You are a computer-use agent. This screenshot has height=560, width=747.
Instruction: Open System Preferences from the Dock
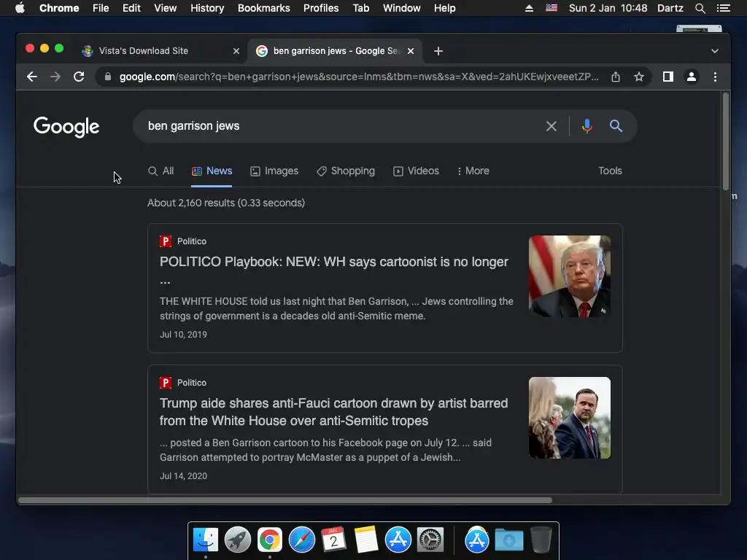pos(430,540)
